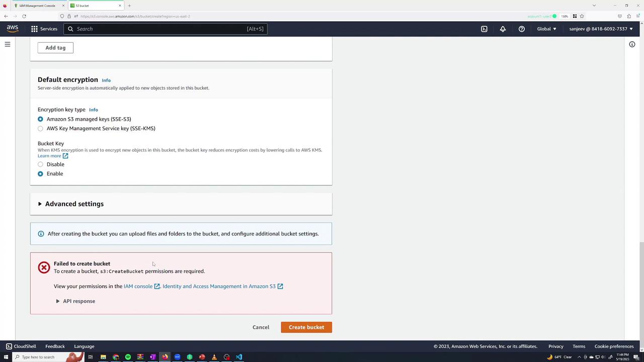Open the sanjeev account dropdown
The image size is (644, 362).
[x=601, y=29]
